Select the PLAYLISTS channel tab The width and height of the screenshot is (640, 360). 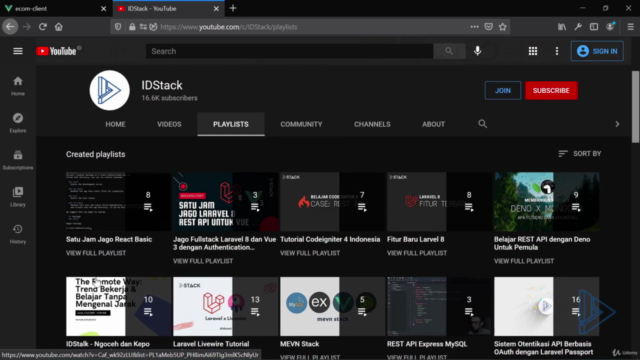231,124
